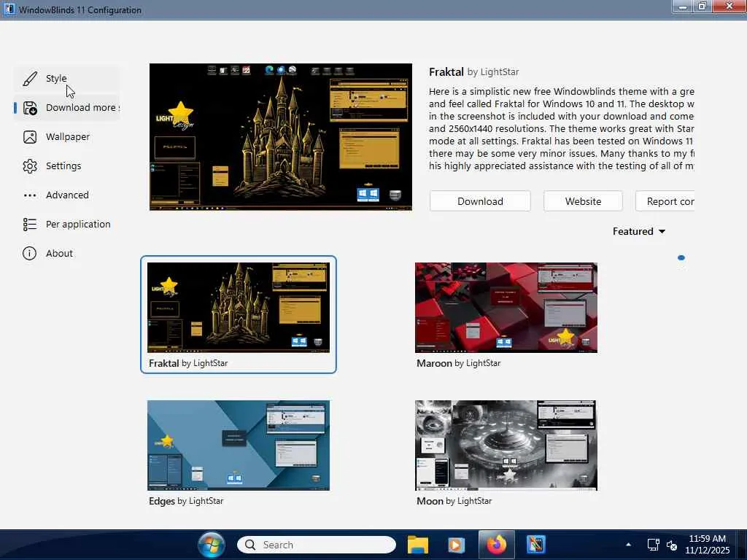
Task: Go to Download more styles
Action: point(66,108)
